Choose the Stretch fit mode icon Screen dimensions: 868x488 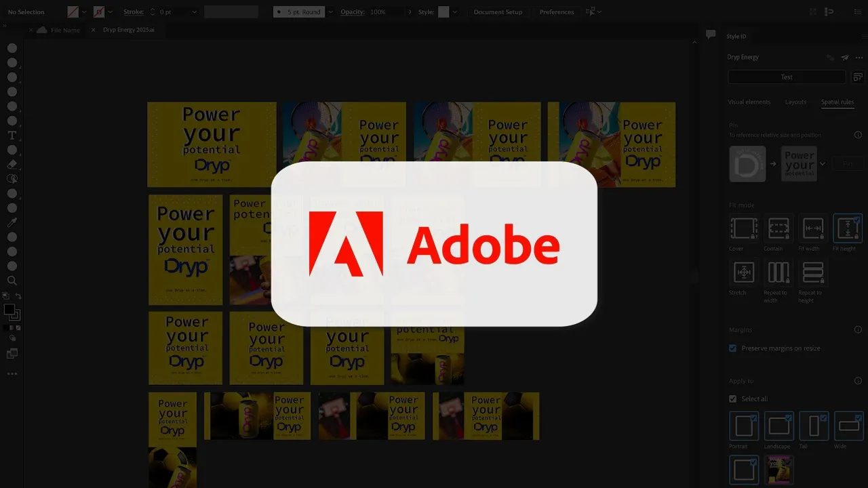(744, 272)
